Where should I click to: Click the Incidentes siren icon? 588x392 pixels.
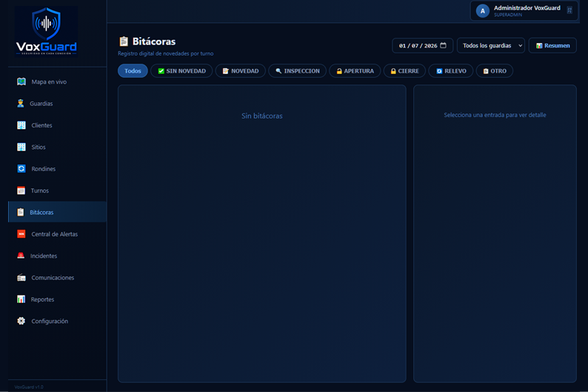pos(21,256)
